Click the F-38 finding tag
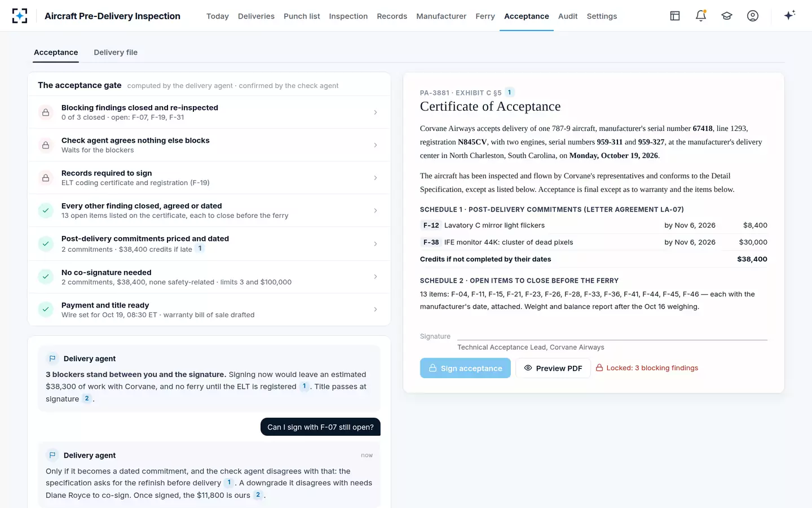The height and width of the screenshot is (508, 812). click(431, 242)
